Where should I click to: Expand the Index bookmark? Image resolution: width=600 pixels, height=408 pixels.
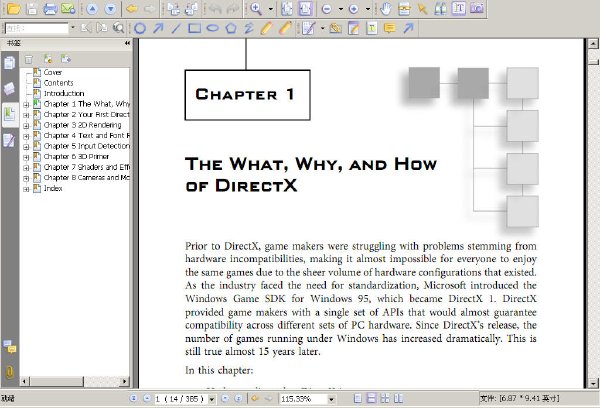(26, 189)
